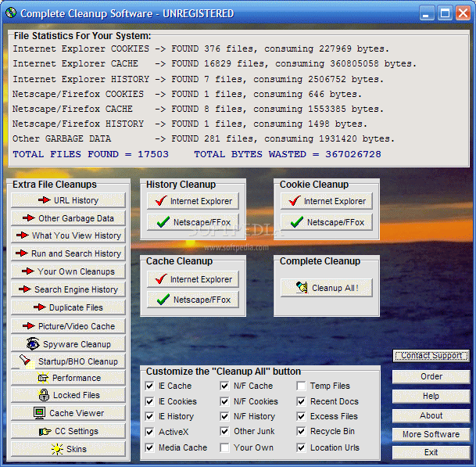This screenshot has width=476, height=467.
Task: Open the About dialog
Action: click(431, 415)
